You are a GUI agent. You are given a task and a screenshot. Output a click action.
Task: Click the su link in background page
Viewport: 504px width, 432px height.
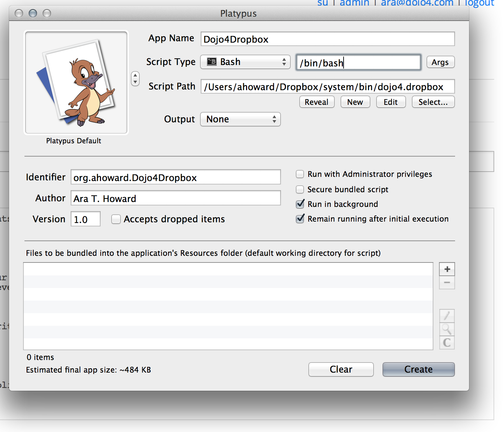323,3
